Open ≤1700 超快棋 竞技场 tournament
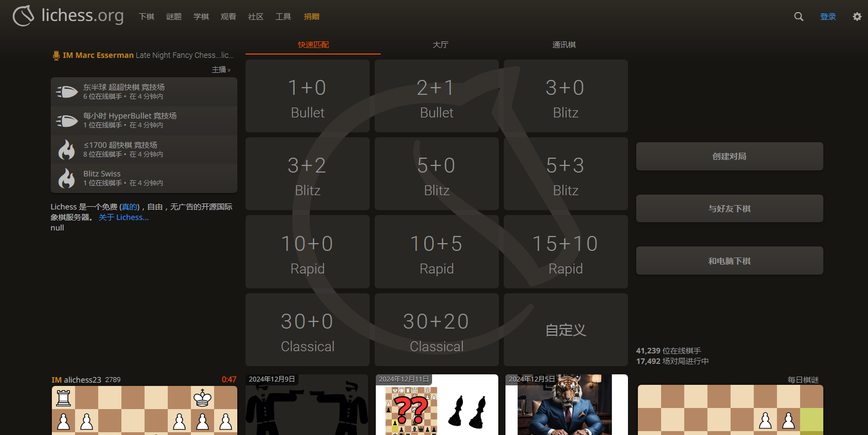This screenshot has height=435, width=868. (x=144, y=149)
